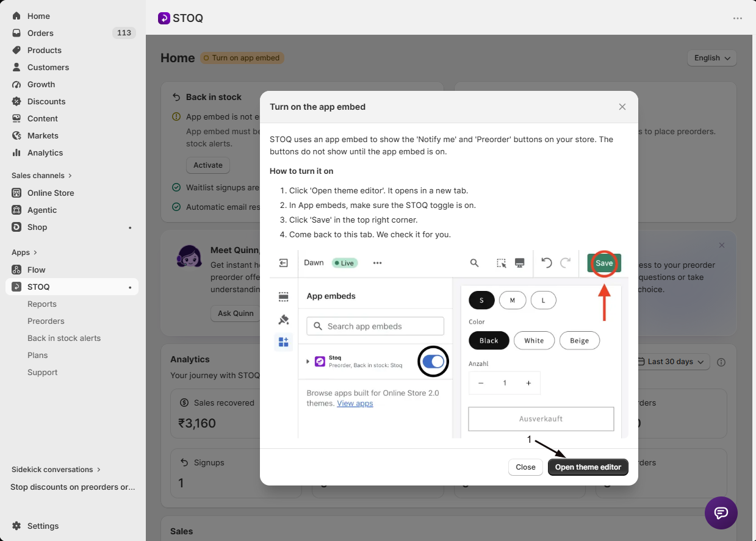
Task: Open the Last 30 days date range dropdown
Action: (x=671, y=362)
